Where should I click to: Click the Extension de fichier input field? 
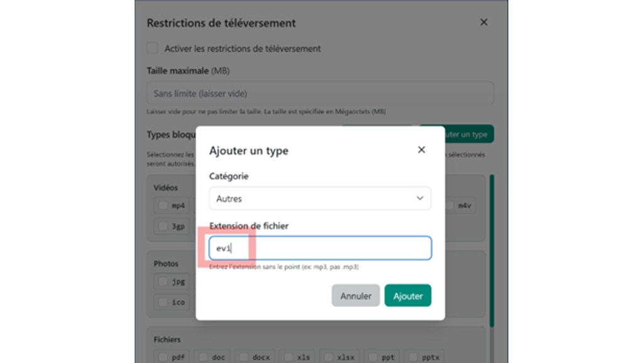click(x=319, y=247)
